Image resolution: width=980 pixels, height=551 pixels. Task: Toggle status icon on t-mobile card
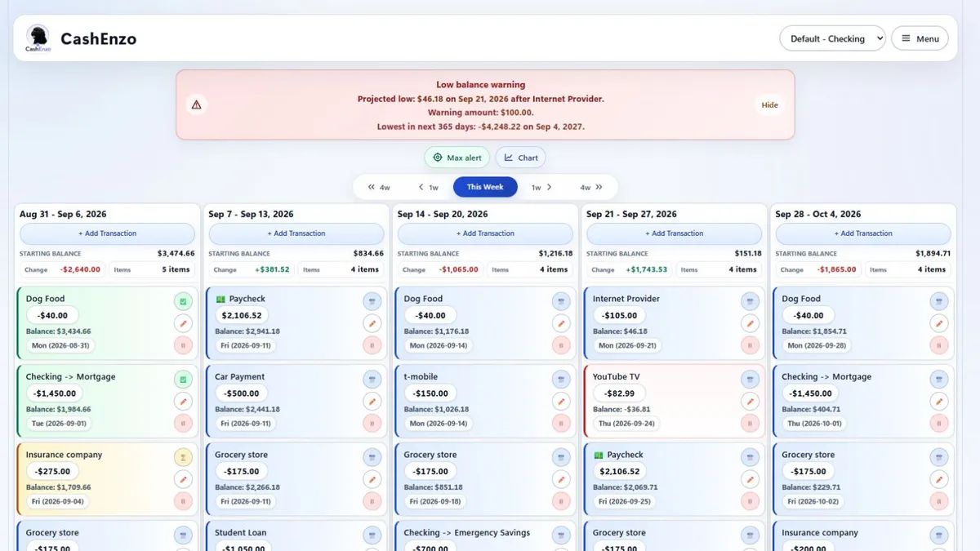[x=561, y=380]
